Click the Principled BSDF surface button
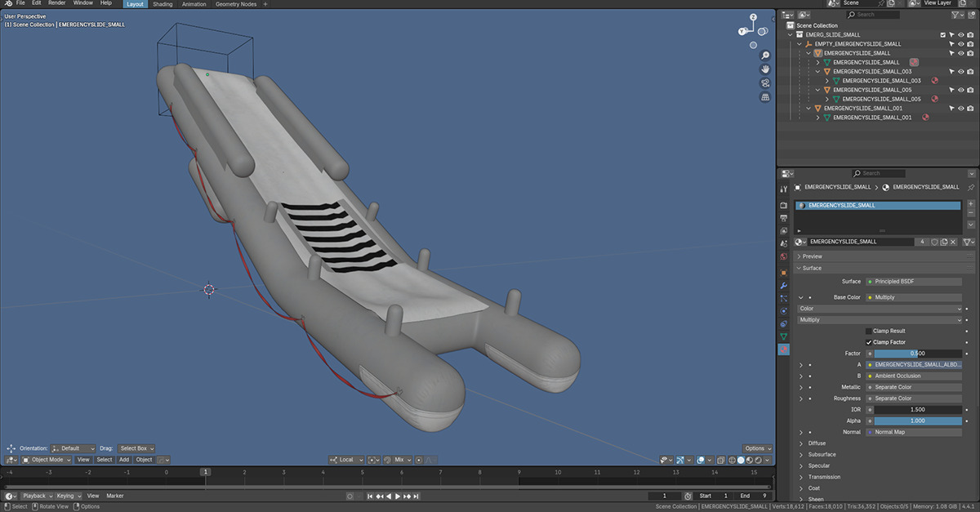The height and width of the screenshot is (512, 980). (914, 281)
